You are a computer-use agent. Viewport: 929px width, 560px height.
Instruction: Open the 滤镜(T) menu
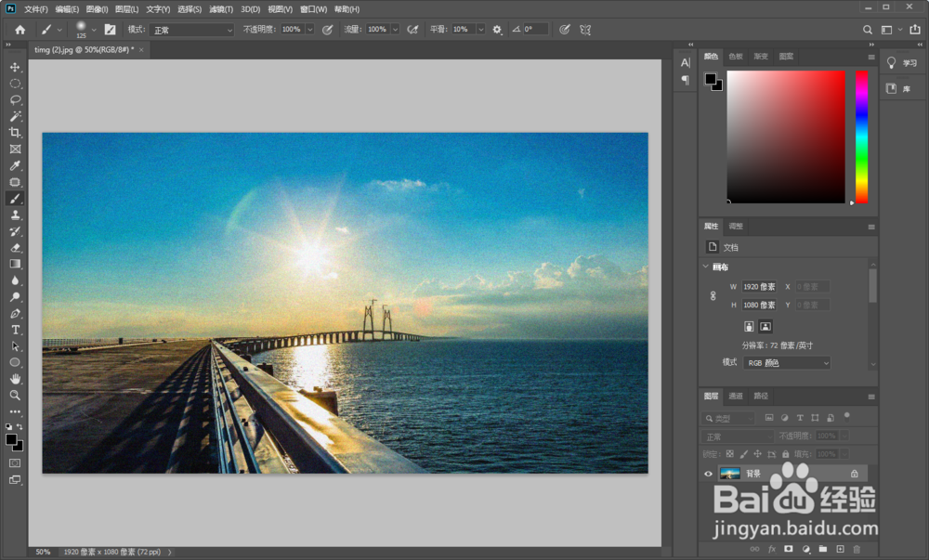220,9
